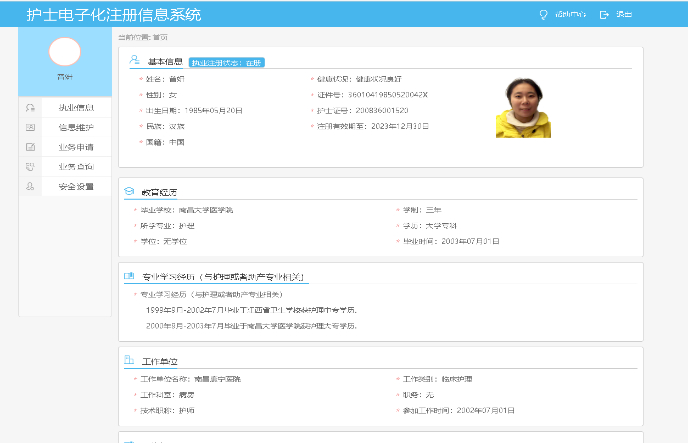
Task: Click the logout arrow icon in header
Action: point(603,15)
